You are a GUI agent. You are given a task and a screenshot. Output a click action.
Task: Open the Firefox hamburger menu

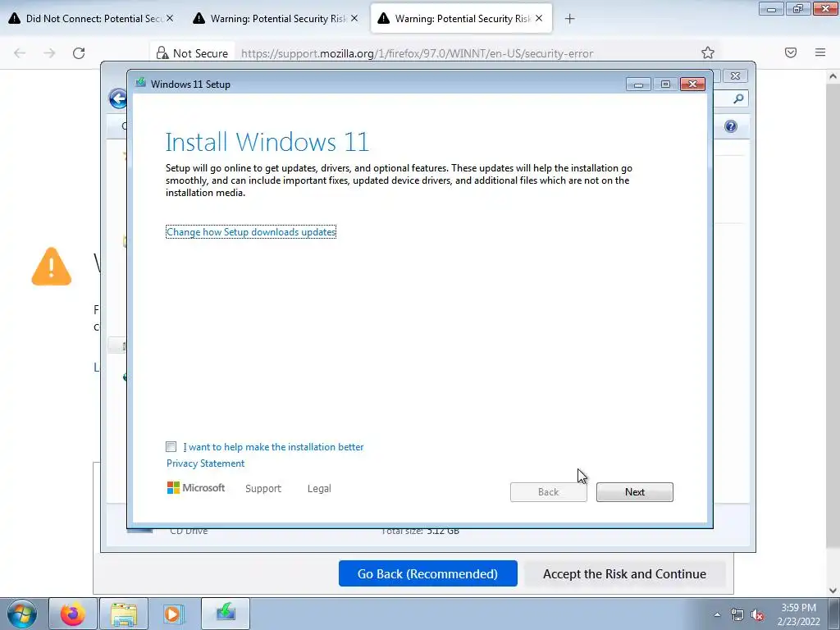820,52
